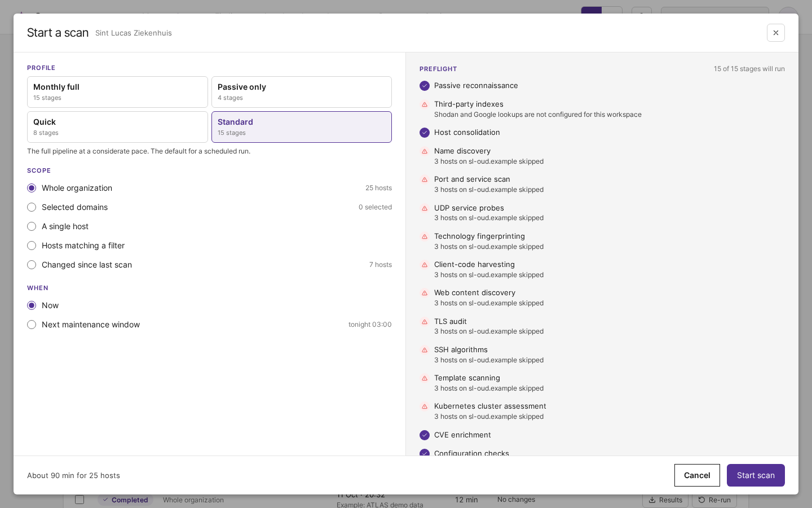
Task: Click the Technology fingerprinting warning icon
Action: pos(425,237)
